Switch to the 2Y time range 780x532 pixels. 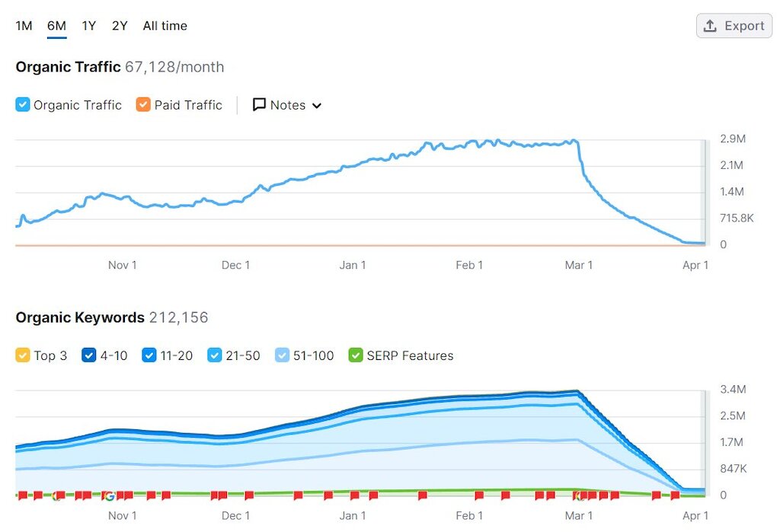point(120,26)
